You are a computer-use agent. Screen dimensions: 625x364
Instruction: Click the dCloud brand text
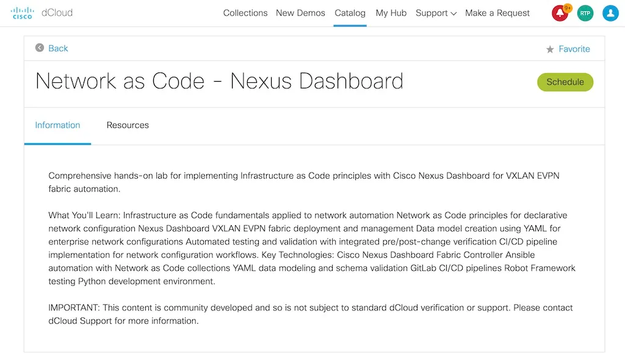pyautogui.click(x=57, y=13)
